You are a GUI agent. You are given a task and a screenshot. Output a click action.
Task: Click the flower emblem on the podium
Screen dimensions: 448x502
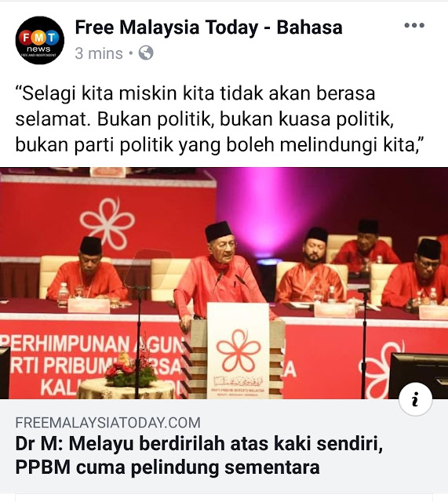(x=239, y=351)
